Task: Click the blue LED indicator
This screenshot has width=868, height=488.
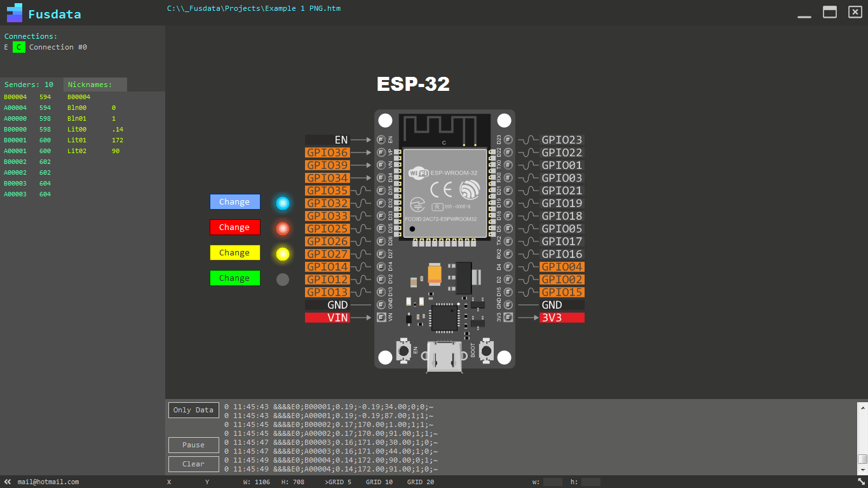Action: point(283,203)
